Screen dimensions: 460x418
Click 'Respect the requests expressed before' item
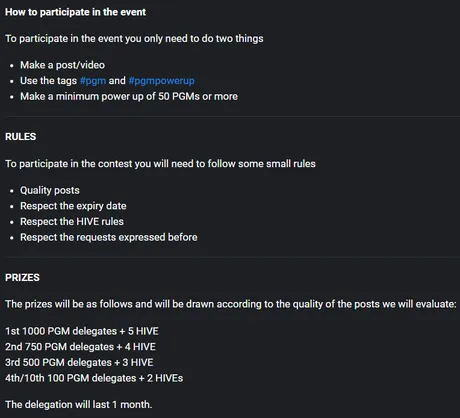tap(109, 237)
